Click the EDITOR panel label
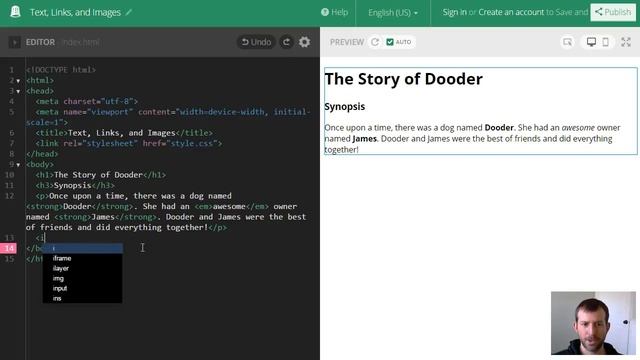The width and height of the screenshot is (640, 360). [x=40, y=42]
